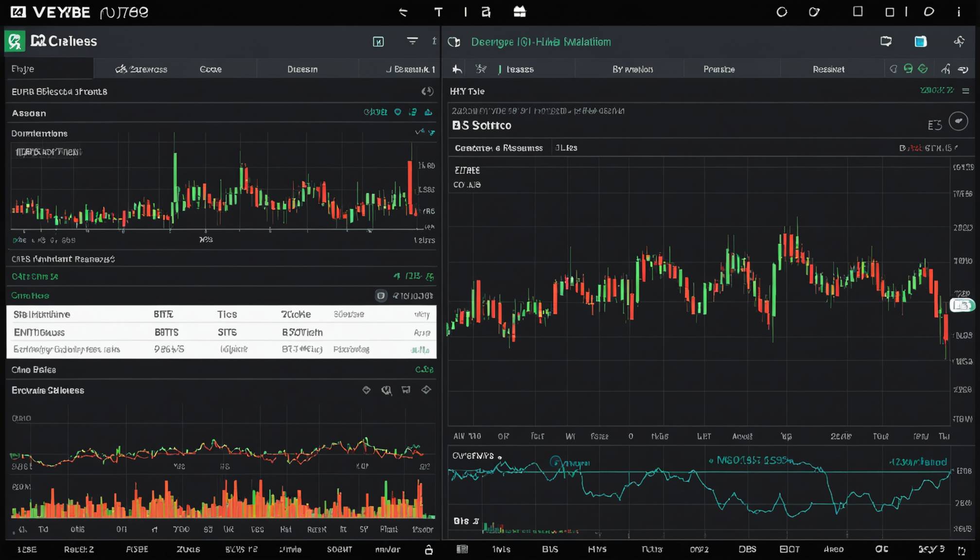Click the price marker tag on chart axis
980x560 pixels.
[x=962, y=305]
